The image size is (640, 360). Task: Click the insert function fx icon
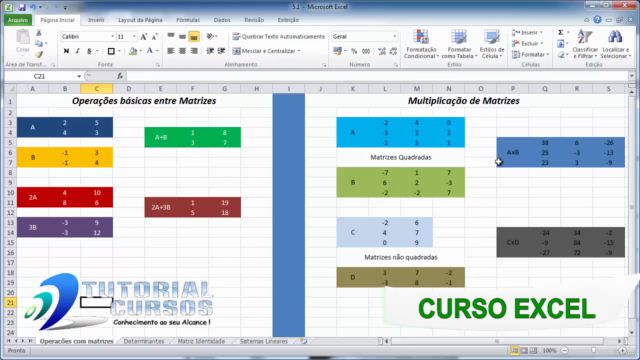[x=120, y=76]
